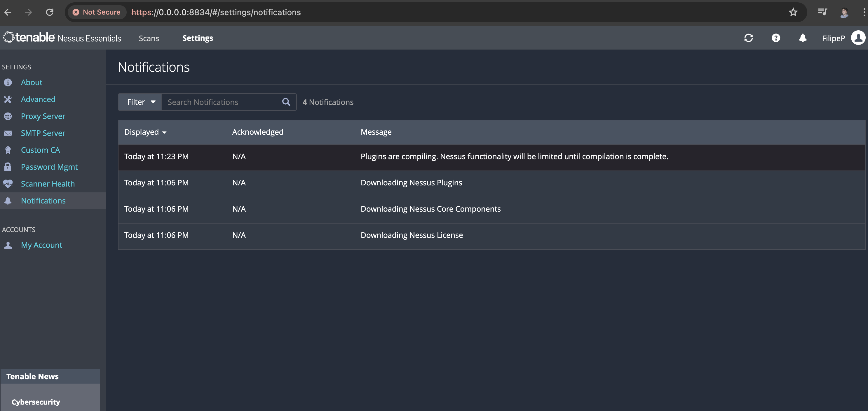This screenshot has width=868, height=411.
Task: Open the My Account page
Action: [41, 245]
